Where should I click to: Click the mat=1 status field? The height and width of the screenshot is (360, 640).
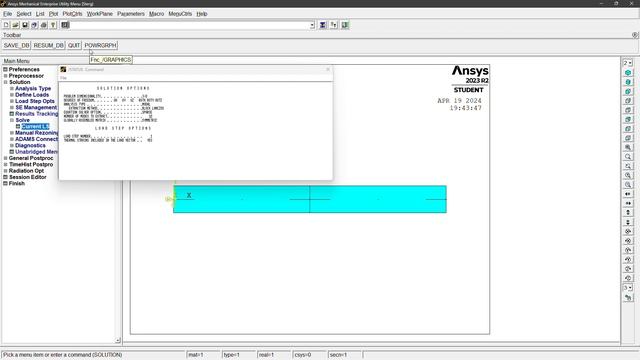click(203, 355)
